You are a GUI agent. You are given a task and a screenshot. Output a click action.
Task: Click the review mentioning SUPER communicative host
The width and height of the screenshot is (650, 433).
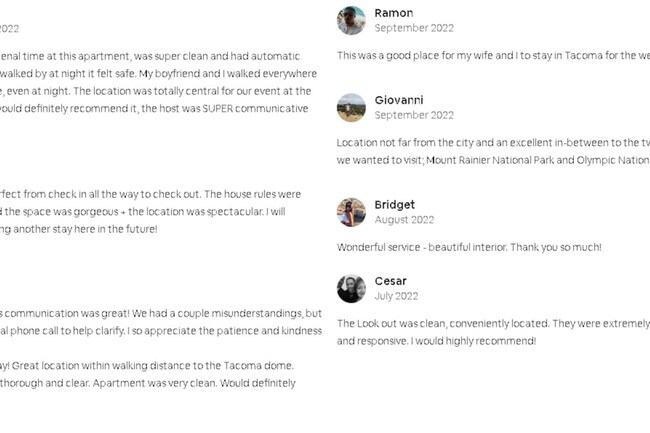click(158, 82)
